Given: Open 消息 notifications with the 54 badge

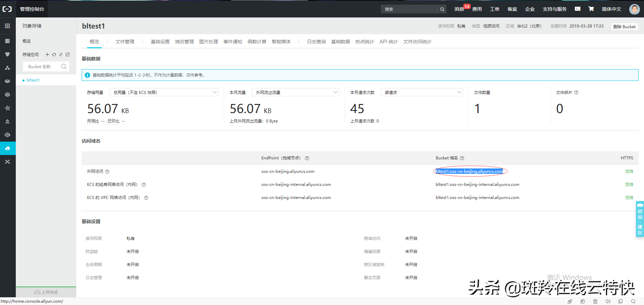Looking at the screenshot, I should [x=459, y=9].
